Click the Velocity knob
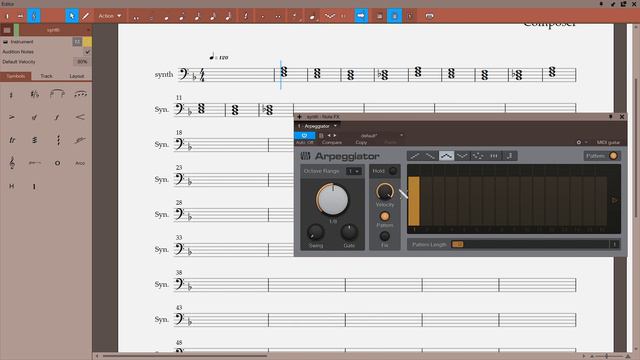The height and width of the screenshot is (360, 640). pyautogui.click(x=384, y=191)
